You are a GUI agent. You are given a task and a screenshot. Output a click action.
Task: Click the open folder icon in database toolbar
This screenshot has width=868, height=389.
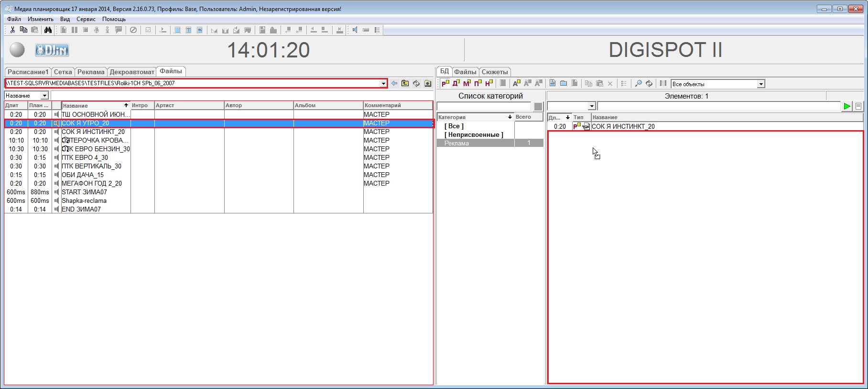564,83
